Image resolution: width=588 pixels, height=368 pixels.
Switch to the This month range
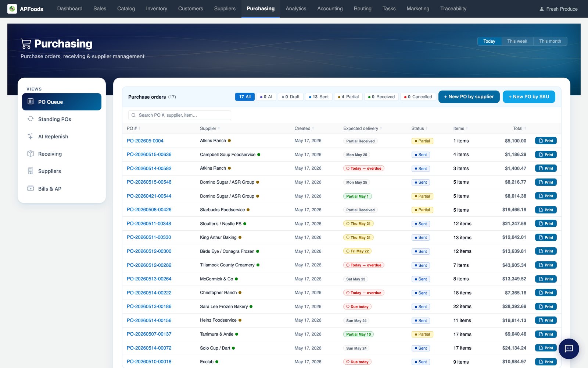(x=550, y=41)
